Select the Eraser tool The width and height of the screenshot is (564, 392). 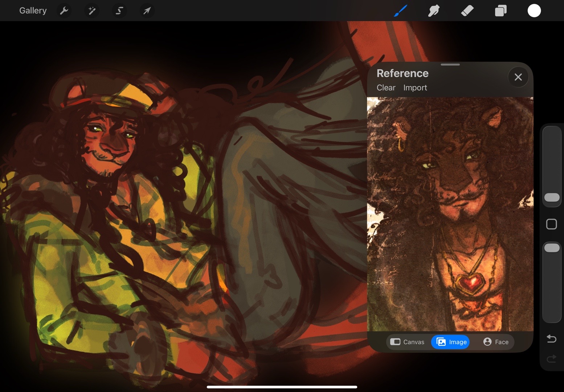pos(467,11)
